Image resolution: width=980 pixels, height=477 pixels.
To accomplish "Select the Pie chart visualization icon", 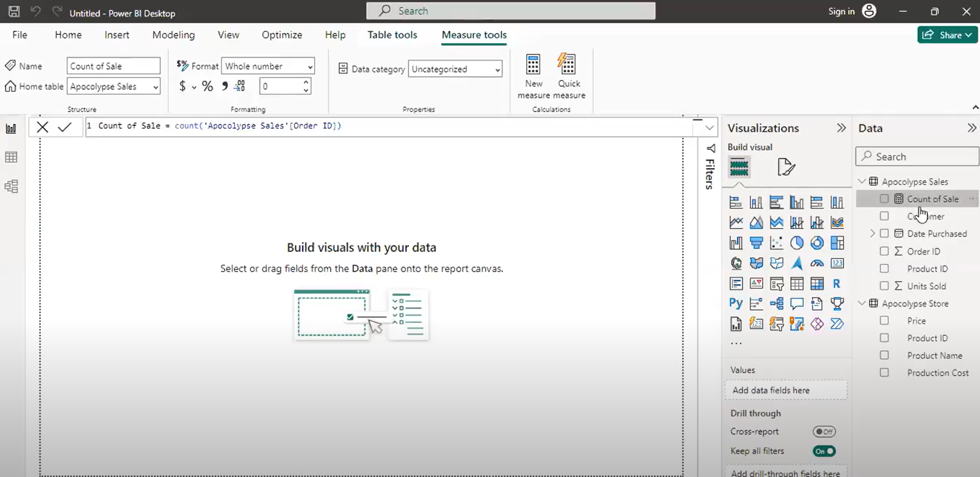I will pos(796,243).
